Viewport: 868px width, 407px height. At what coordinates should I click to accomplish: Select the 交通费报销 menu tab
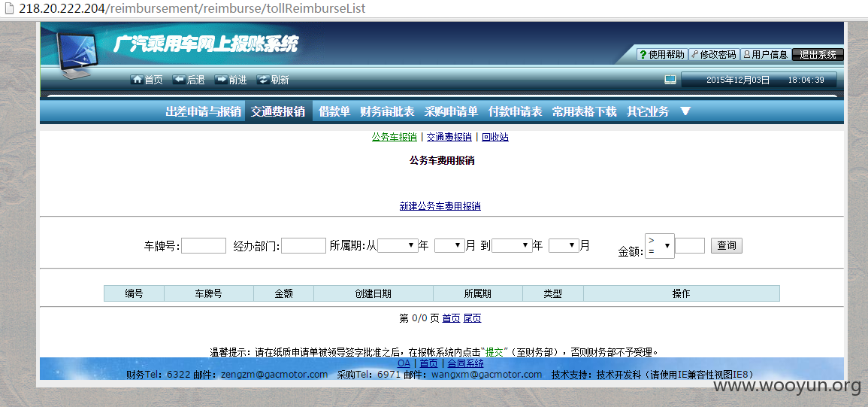click(278, 111)
